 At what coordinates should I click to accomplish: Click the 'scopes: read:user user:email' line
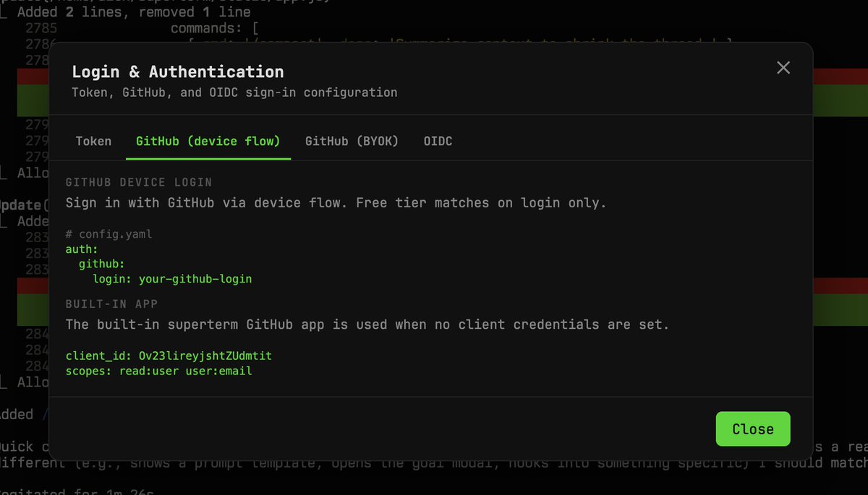(158, 371)
